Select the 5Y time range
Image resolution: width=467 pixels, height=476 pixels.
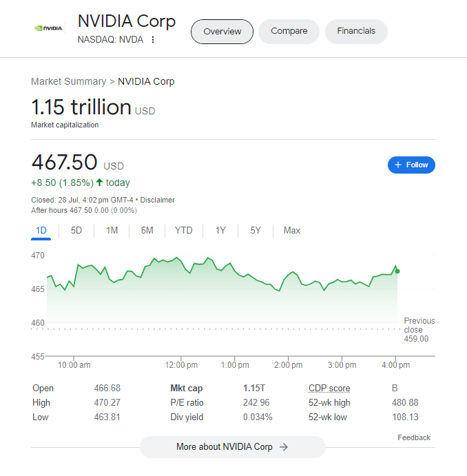point(256,231)
